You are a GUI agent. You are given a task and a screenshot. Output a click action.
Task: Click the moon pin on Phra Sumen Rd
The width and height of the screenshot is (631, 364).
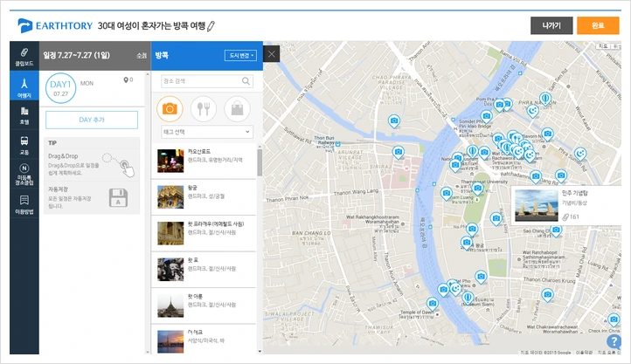click(x=580, y=154)
